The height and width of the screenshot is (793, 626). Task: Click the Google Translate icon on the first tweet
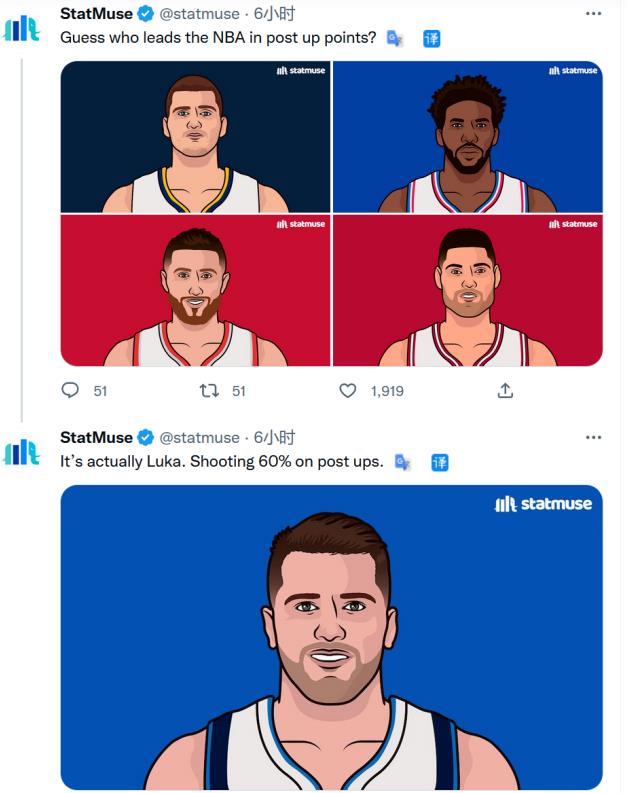394,38
